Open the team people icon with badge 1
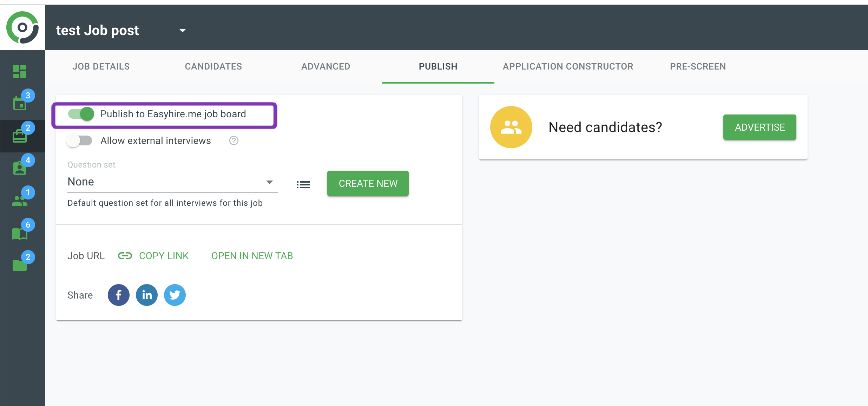Viewport: 868px width, 406px height. coord(20,200)
